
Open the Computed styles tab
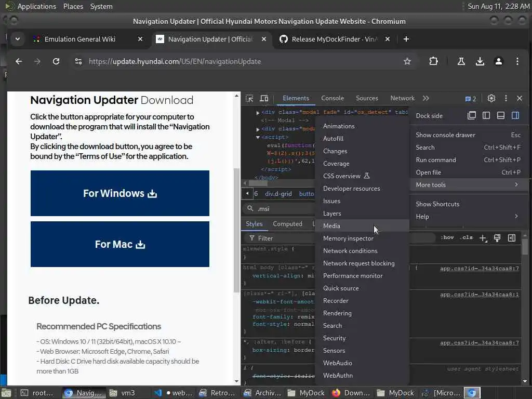[287, 224]
